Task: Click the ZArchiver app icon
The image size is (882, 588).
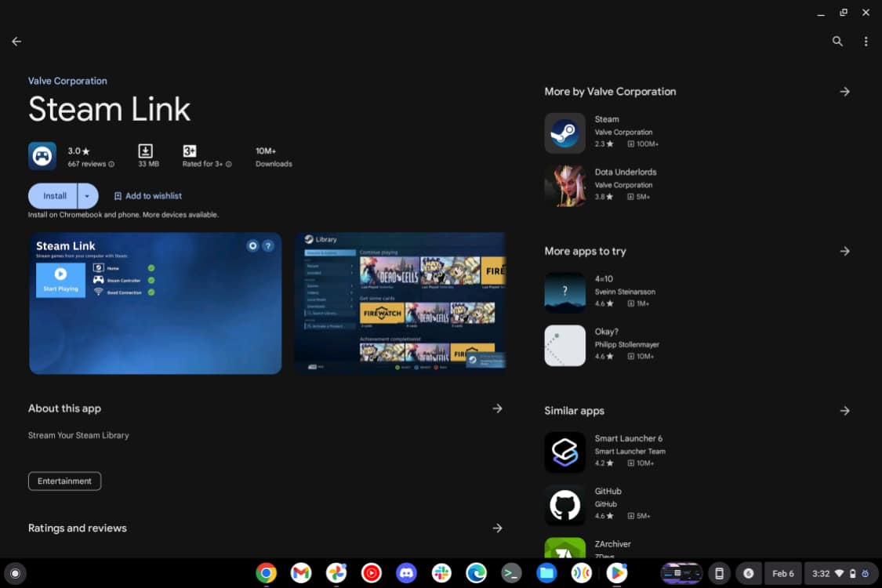Action: pos(564,547)
